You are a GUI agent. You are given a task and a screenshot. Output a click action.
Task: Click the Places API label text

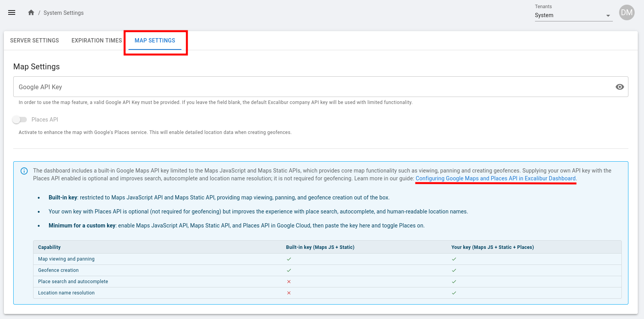pyautogui.click(x=45, y=120)
